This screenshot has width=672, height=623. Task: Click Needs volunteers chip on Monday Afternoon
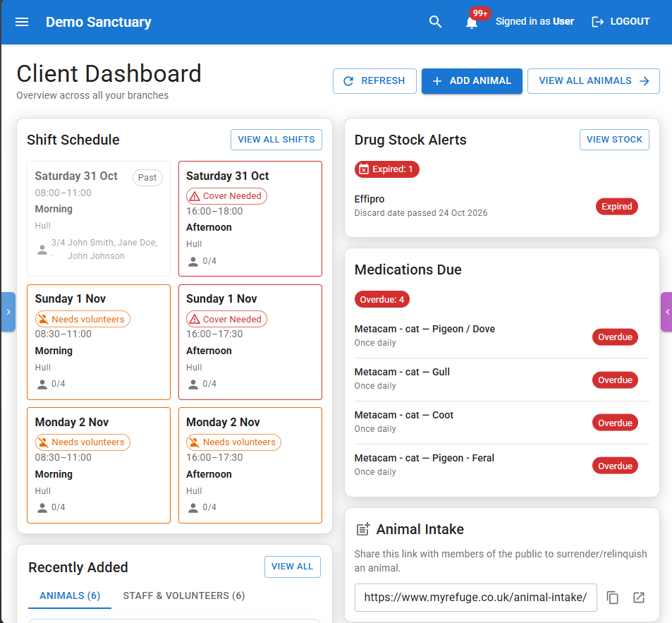(x=233, y=442)
